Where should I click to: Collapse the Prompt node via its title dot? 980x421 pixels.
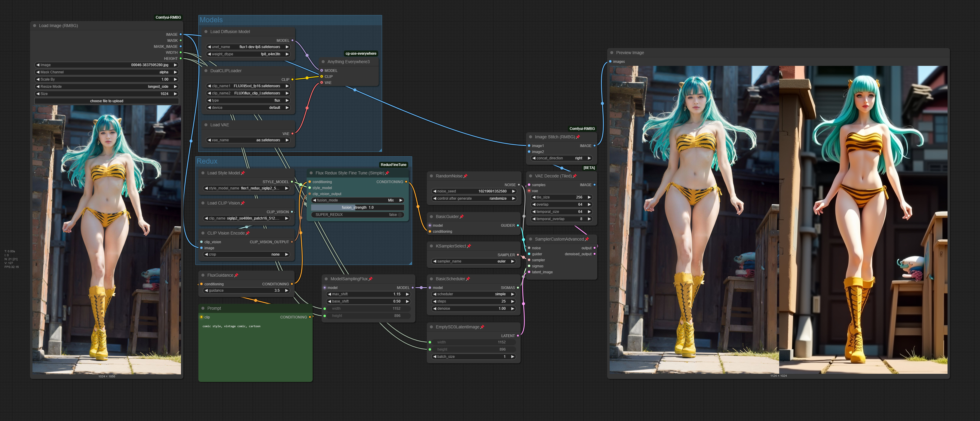coord(202,308)
